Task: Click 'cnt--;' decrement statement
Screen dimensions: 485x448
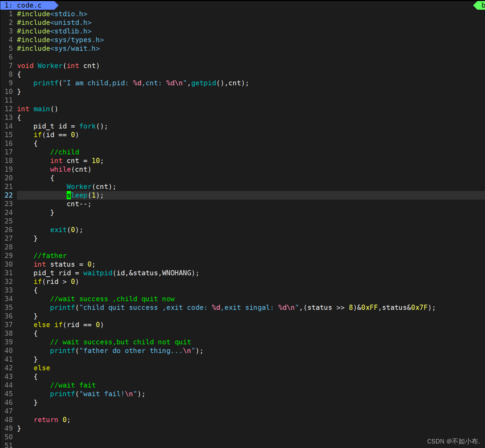Action: pos(79,204)
